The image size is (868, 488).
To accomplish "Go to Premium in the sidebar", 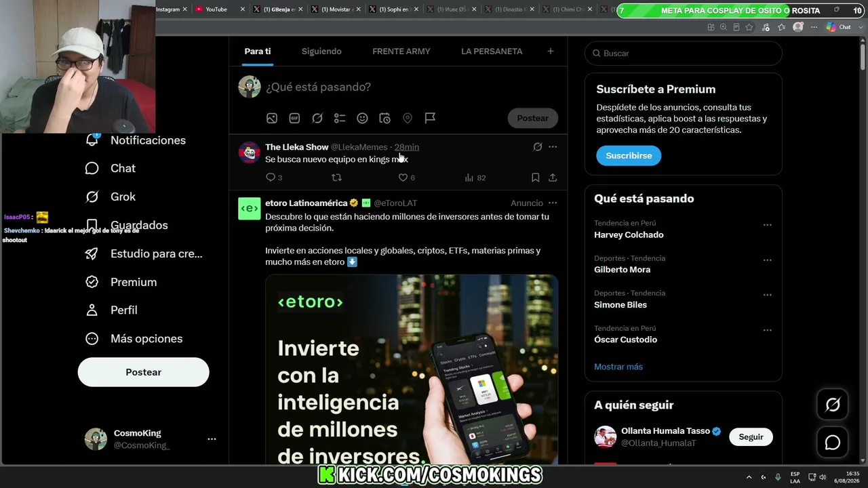I will [121, 282].
